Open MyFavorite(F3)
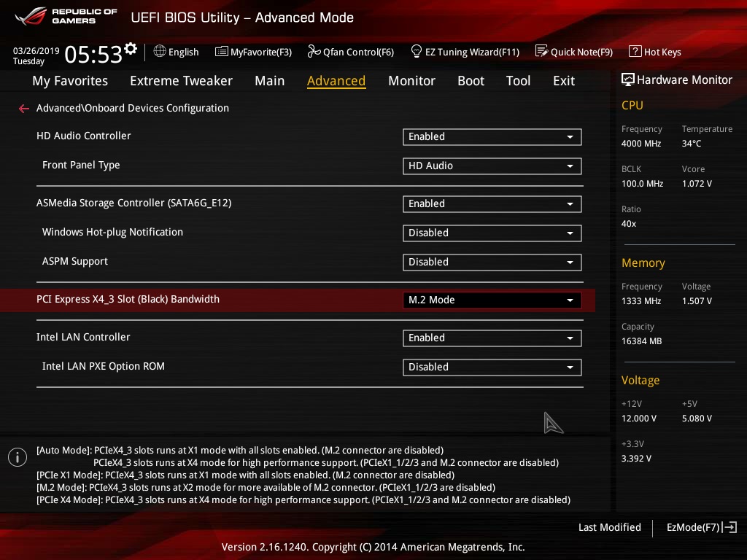The height and width of the screenshot is (560, 747). coord(253,52)
